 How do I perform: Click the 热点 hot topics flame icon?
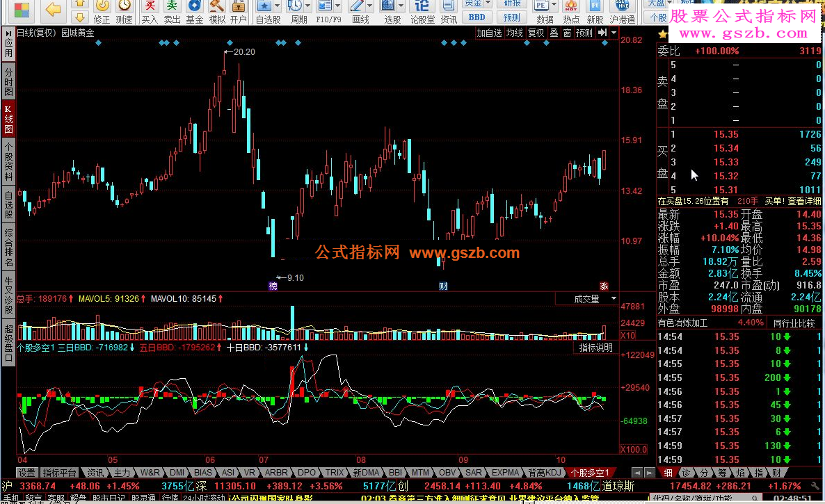pos(571,12)
